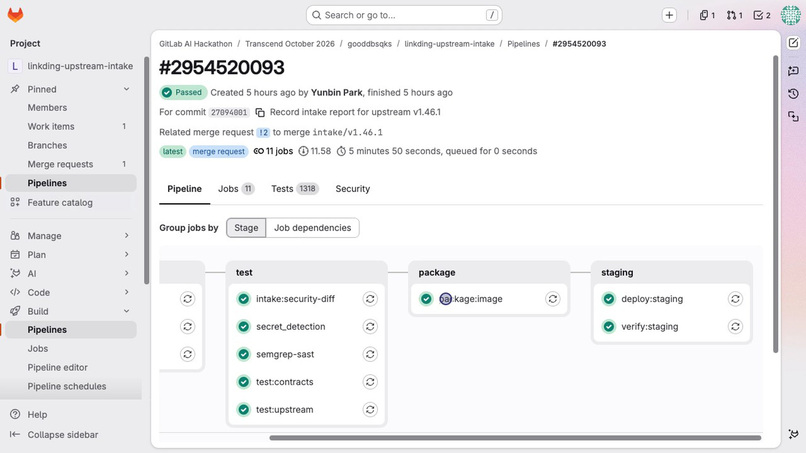Viewport: 806px width, 453px height.
Task: Expand the Manage section
Action: point(126,235)
